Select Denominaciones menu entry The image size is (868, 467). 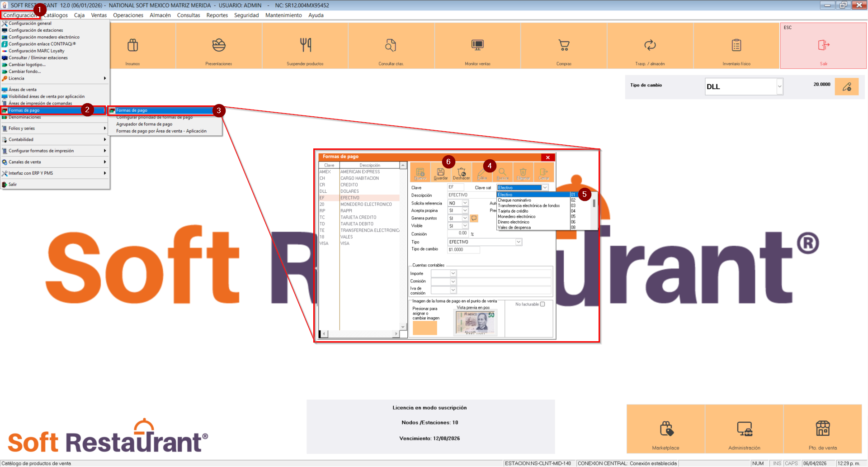55,117
